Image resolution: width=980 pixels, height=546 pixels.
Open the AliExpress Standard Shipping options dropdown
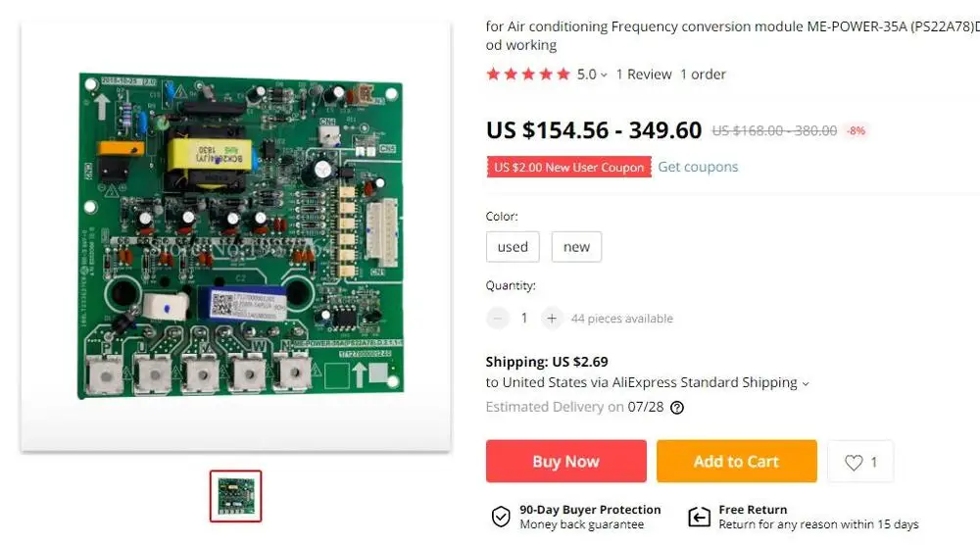806,383
